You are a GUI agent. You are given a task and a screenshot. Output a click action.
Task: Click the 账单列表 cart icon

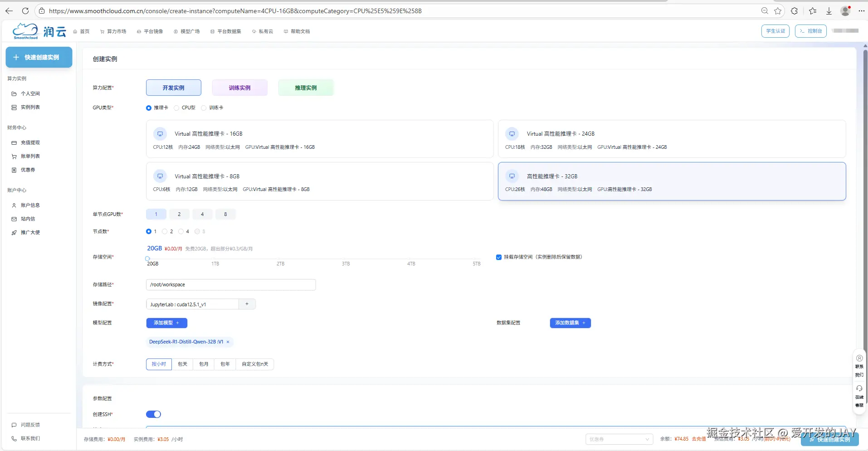tap(14, 157)
